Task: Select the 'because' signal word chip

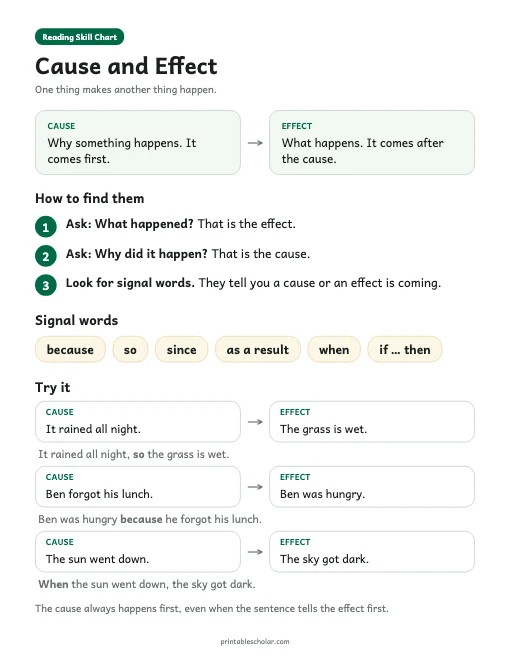Action: point(70,349)
